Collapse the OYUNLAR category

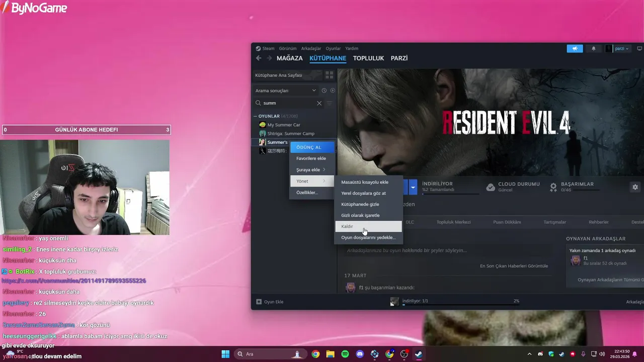click(x=255, y=116)
